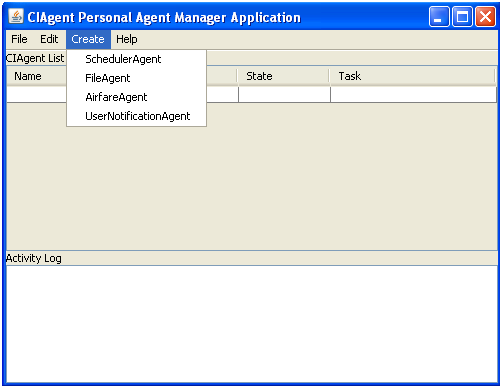
Task: Click the Activity Log label
Action: [34, 258]
